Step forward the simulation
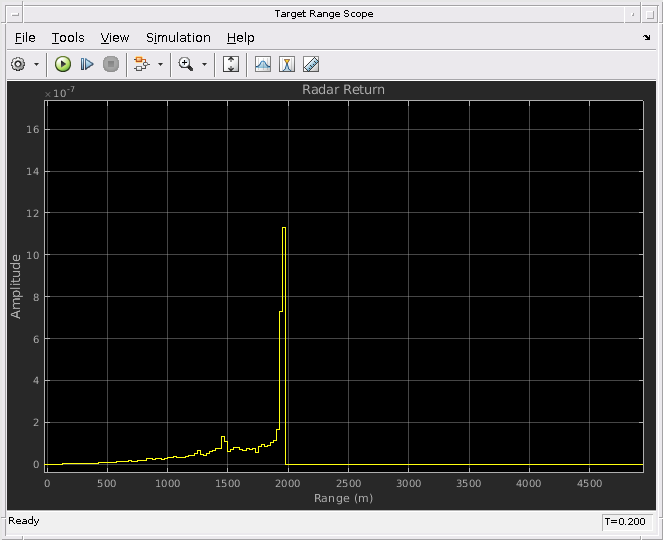 [87, 64]
